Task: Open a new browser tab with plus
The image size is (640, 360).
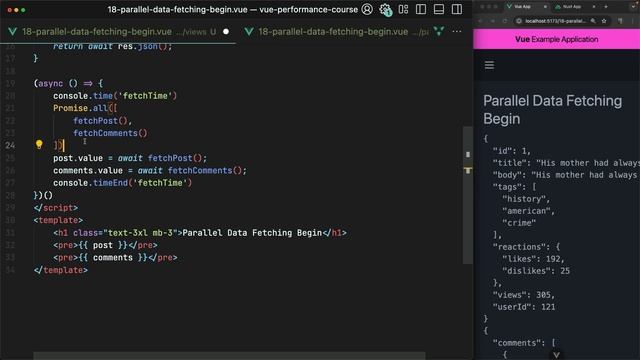Action: [x=606, y=7]
